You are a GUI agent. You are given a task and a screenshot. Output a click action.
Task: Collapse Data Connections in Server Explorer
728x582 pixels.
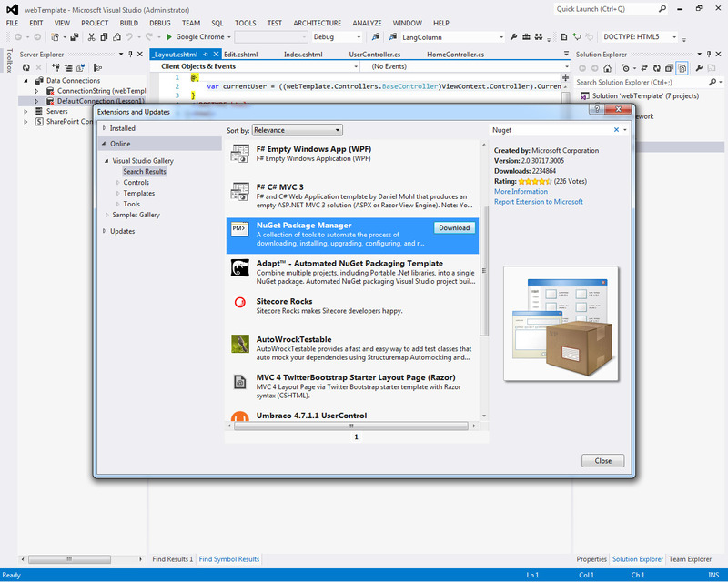(26, 80)
